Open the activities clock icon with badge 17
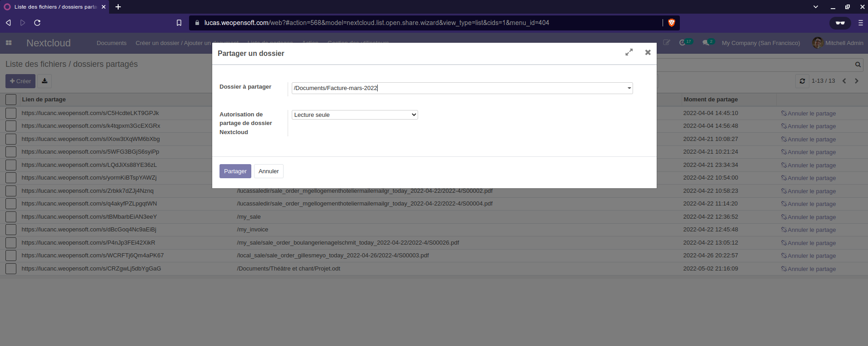 (x=686, y=42)
